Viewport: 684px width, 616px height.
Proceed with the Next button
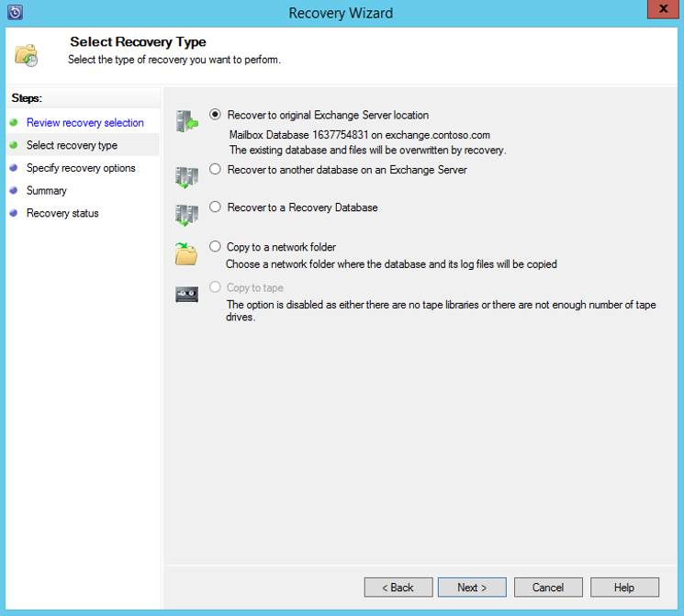(x=472, y=588)
